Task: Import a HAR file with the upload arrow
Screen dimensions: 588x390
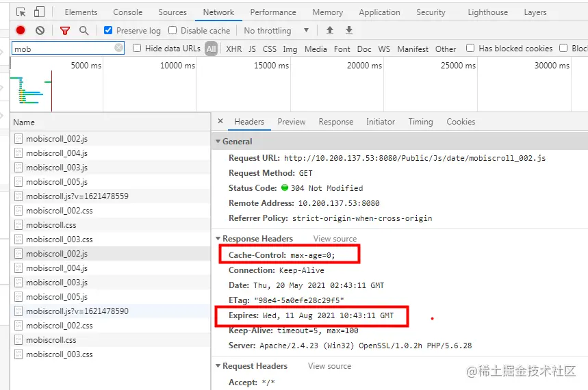Action: pos(330,30)
